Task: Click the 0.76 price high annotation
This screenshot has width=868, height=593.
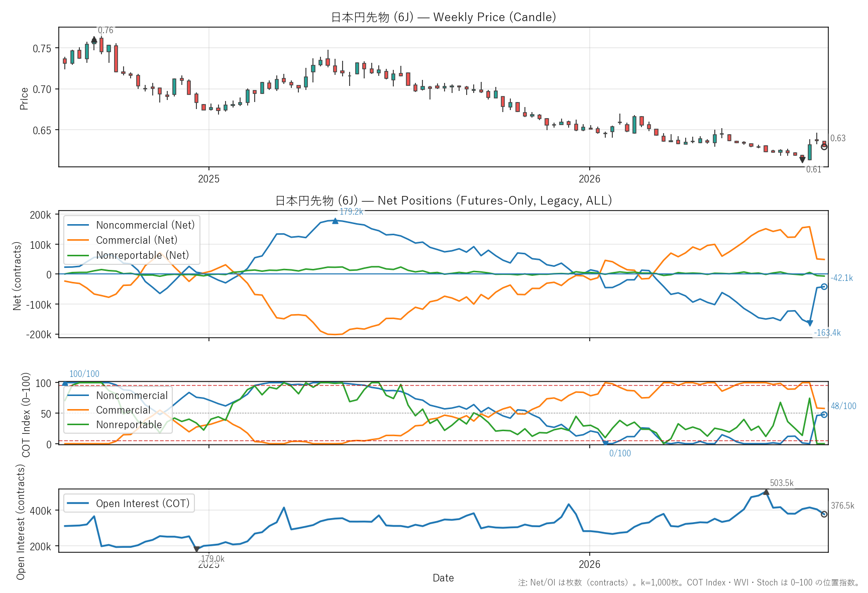Action: point(105,31)
